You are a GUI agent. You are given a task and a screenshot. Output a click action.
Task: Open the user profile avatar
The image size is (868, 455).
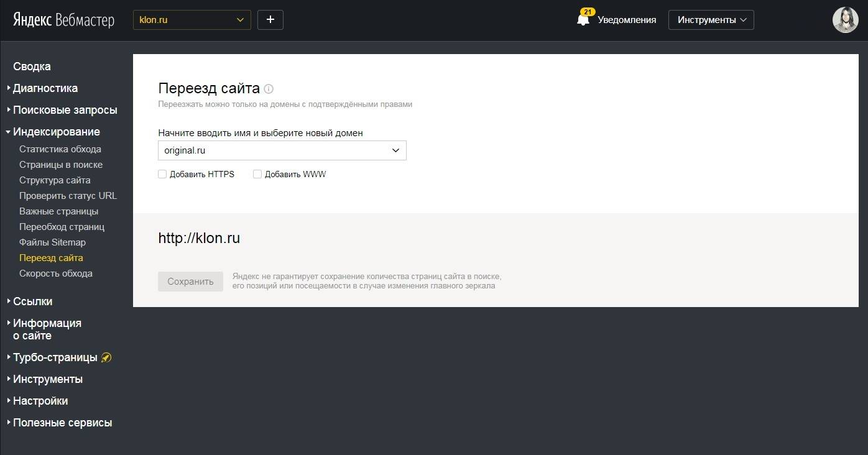pos(845,20)
